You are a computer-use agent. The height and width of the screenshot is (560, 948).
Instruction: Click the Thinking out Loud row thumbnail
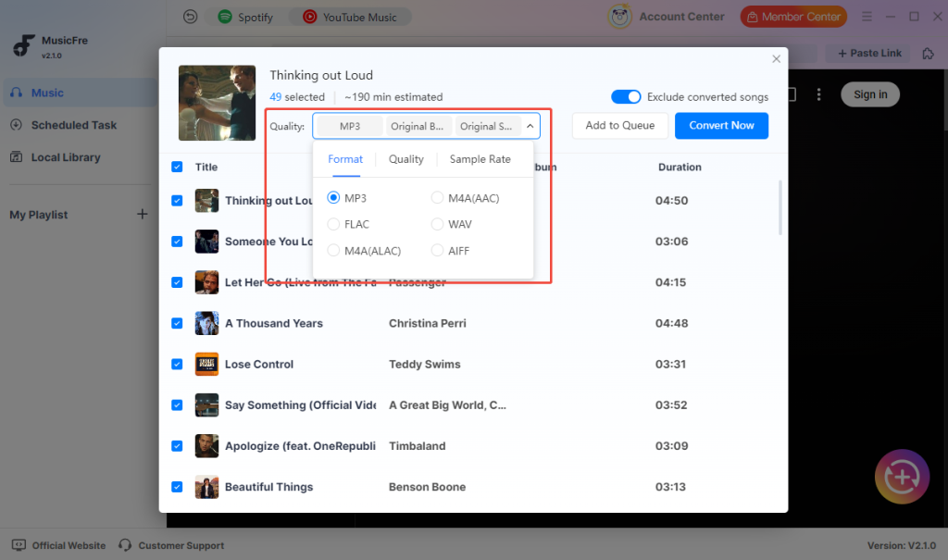click(206, 201)
